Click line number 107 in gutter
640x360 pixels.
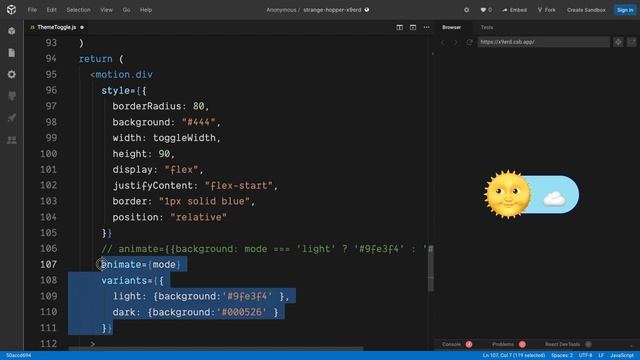pyautogui.click(x=49, y=264)
